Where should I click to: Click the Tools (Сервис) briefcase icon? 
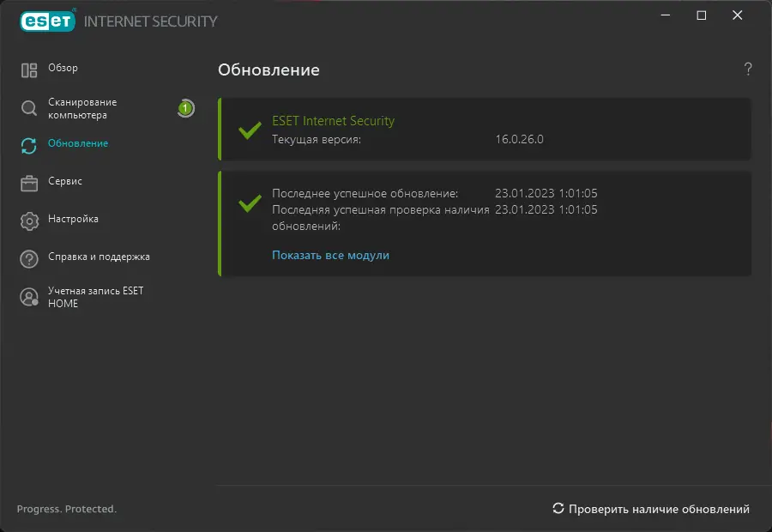(x=29, y=183)
